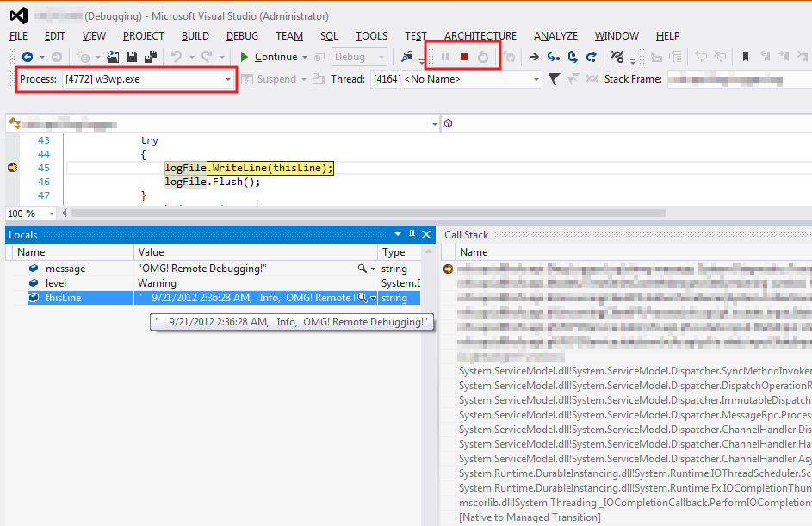Screen dimensions: 812x526
Task: Click Show Next Statement arrow icon
Action: pyautogui.click(x=534, y=57)
